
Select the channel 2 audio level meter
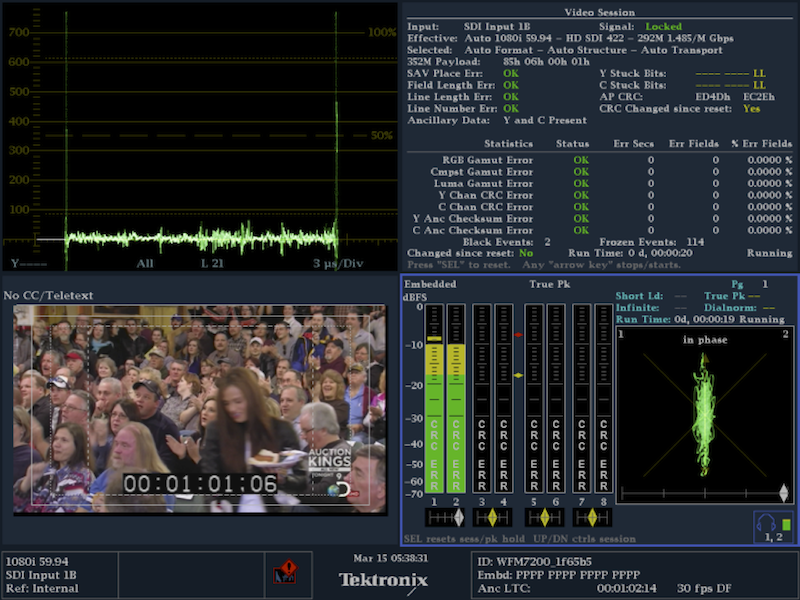[456, 400]
